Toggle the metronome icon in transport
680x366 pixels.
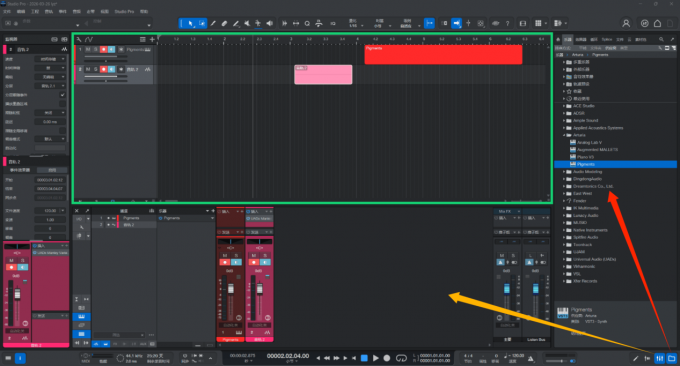530,359
